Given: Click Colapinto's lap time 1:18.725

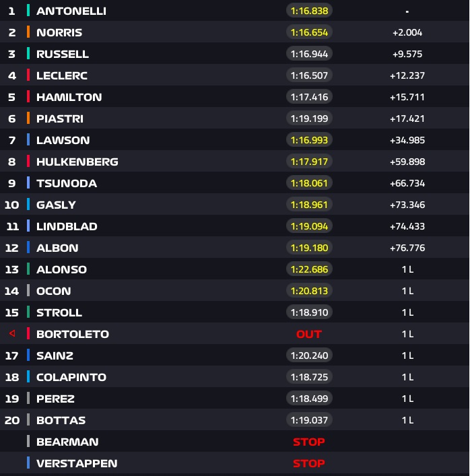Looking at the screenshot, I should pos(309,377).
